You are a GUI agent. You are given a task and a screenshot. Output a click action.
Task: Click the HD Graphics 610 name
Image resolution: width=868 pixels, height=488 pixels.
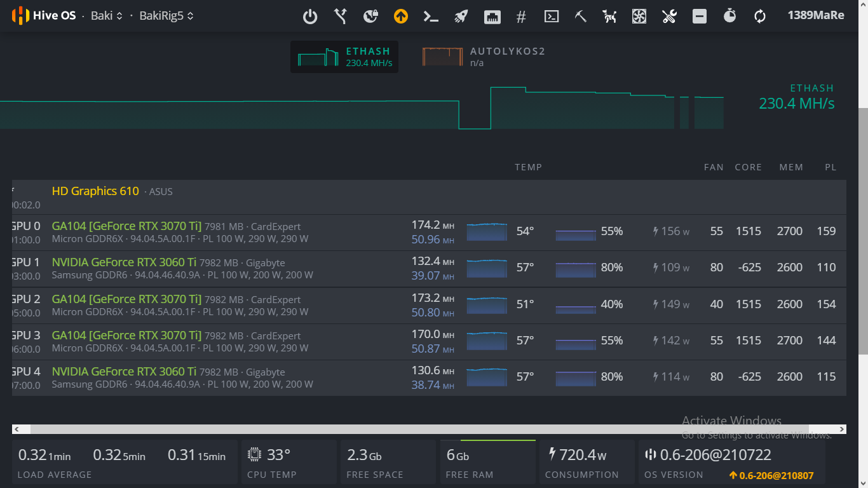(95, 191)
